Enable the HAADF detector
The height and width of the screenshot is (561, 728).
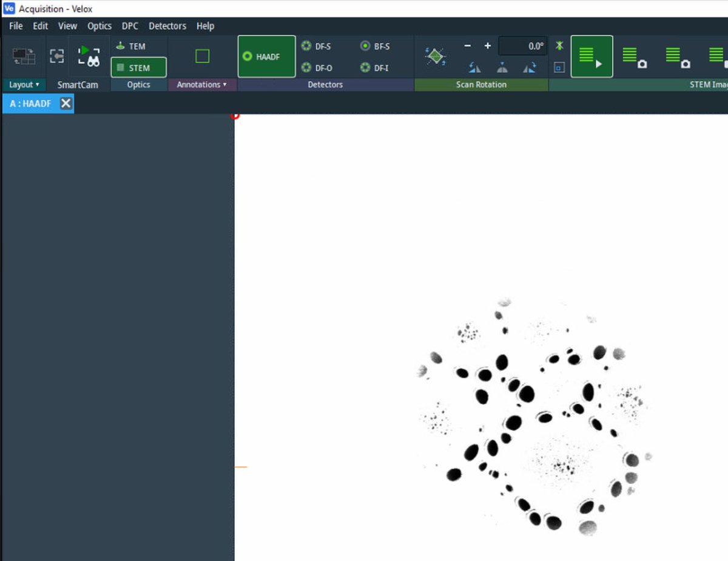click(x=266, y=55)
